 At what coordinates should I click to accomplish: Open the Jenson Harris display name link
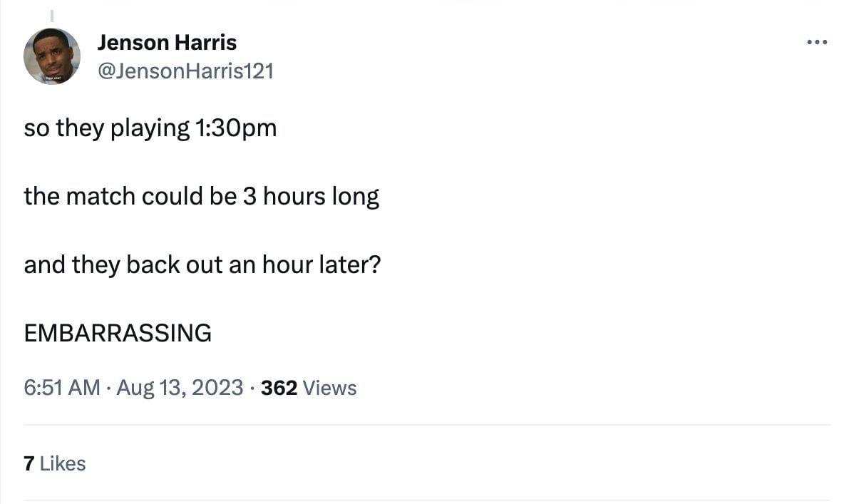(x=167, y=43)
